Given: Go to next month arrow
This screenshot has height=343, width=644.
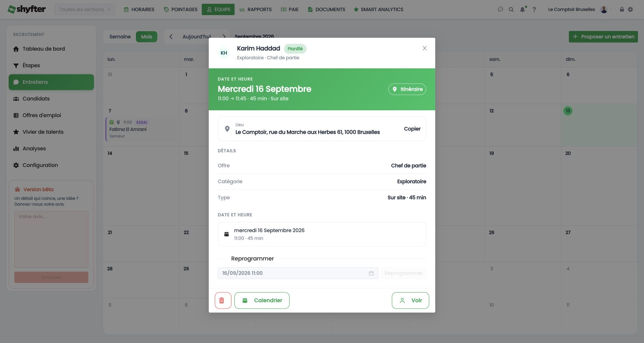Looking at the screenshot, I should [224, 37].
